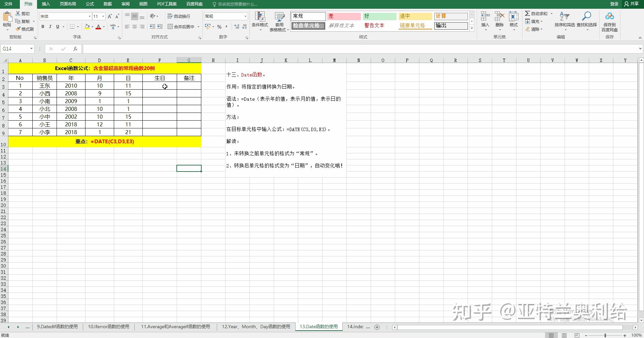Switch to Page Layout view in status bar

[x=564, y=335]
